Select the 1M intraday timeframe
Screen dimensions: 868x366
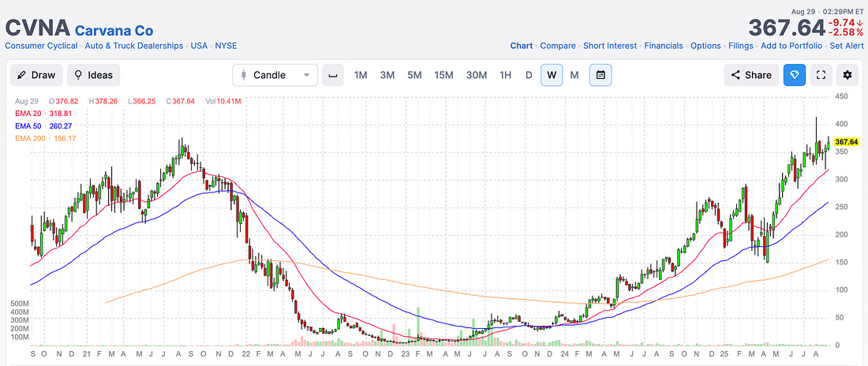coord(361,75)
